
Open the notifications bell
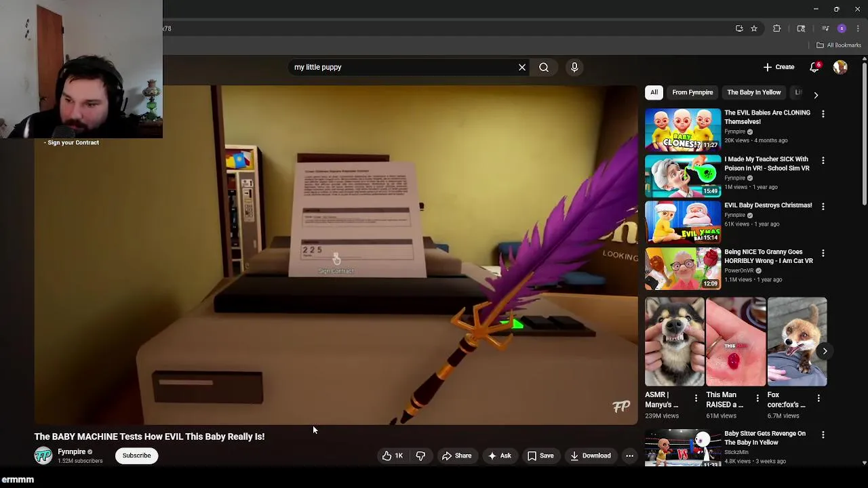(815, 67)
